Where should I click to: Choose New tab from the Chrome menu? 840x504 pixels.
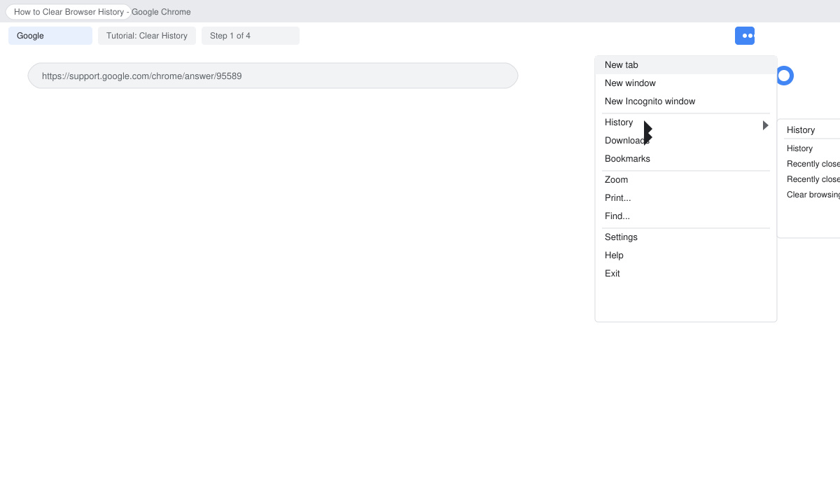686,65
